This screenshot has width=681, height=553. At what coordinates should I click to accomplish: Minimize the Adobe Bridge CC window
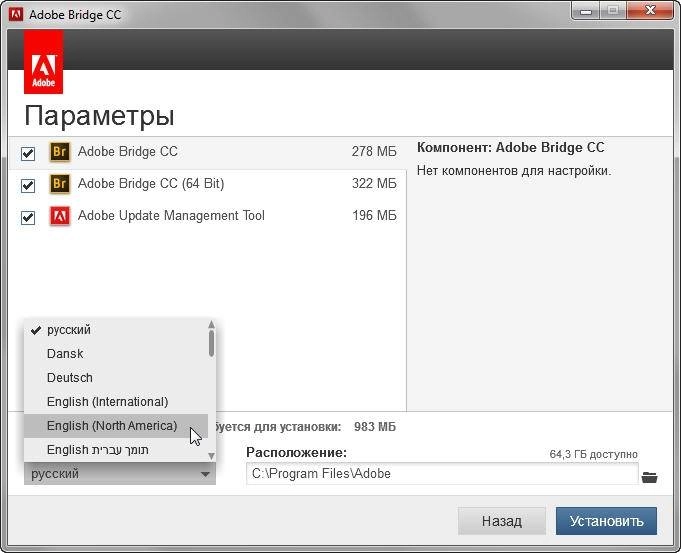(586, 11)
